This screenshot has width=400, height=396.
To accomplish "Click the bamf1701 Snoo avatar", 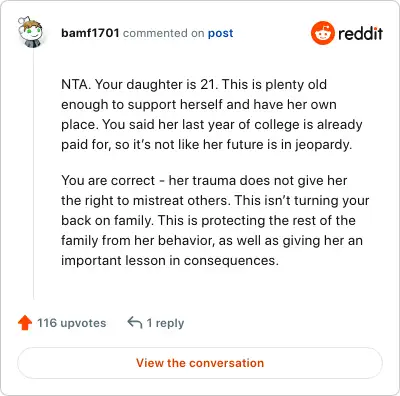I will pyautogui.click(x=30, y=32).
